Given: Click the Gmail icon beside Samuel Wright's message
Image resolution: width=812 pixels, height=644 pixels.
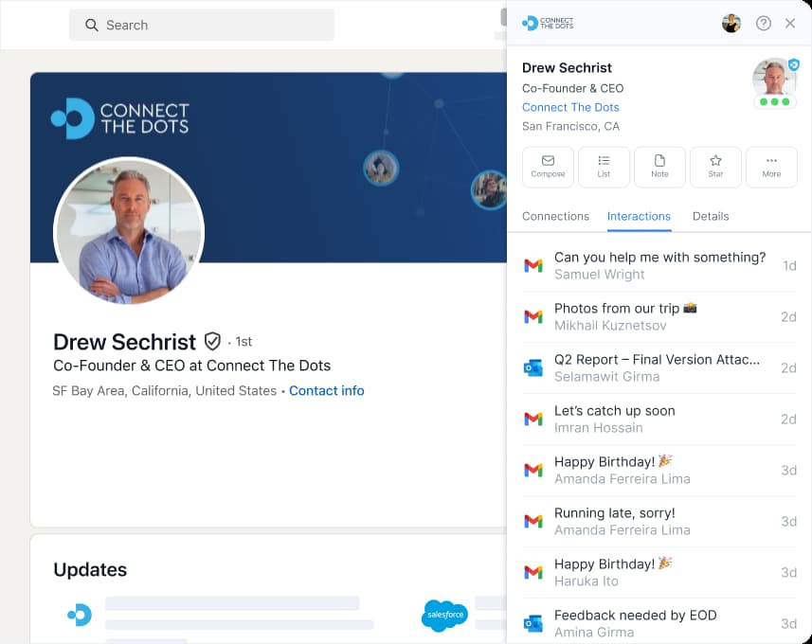Looking at the screenshot, I should click(533, 265).
